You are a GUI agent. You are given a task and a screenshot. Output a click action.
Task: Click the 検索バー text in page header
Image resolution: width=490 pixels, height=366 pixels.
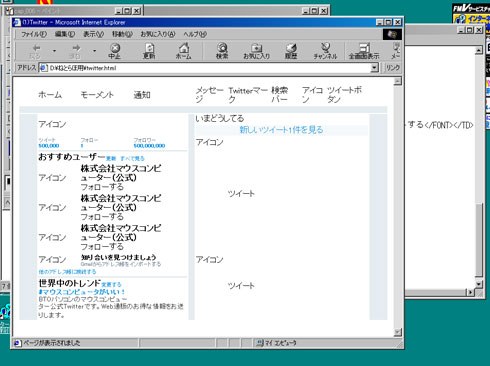click(x=279, y=95)
